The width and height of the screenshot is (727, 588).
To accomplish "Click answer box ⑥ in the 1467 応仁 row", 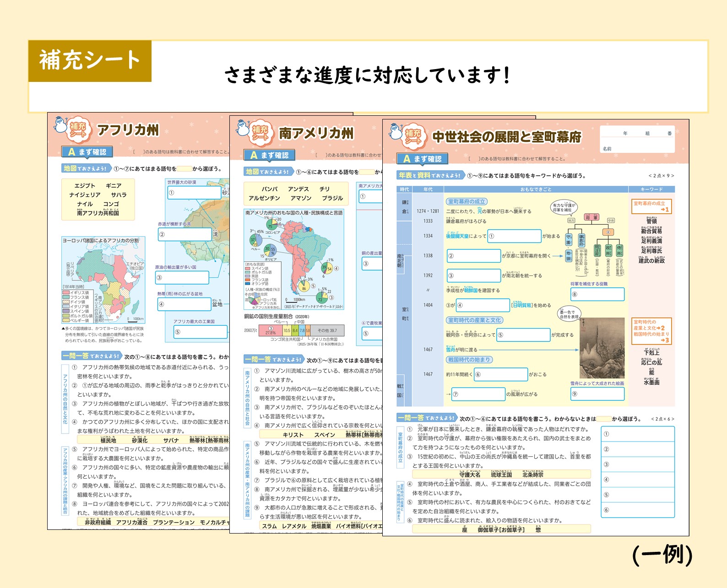I will (501, 374).
